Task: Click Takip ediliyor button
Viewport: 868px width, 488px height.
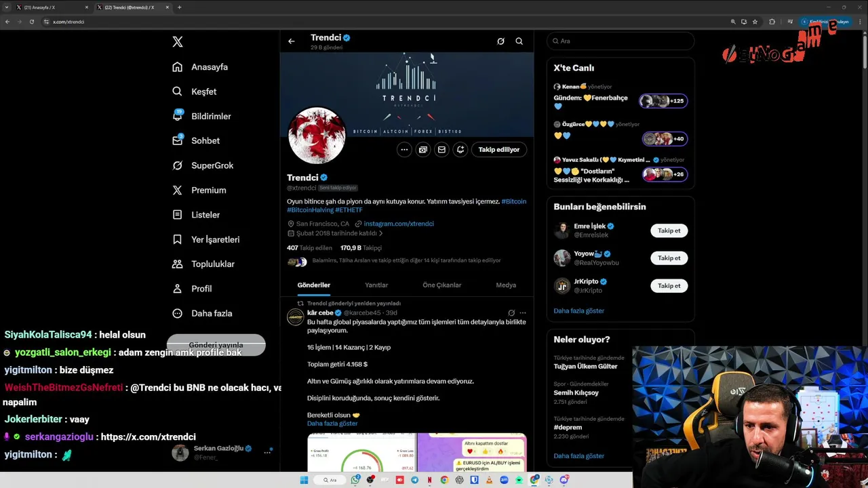Action: [x=499, y=150]
